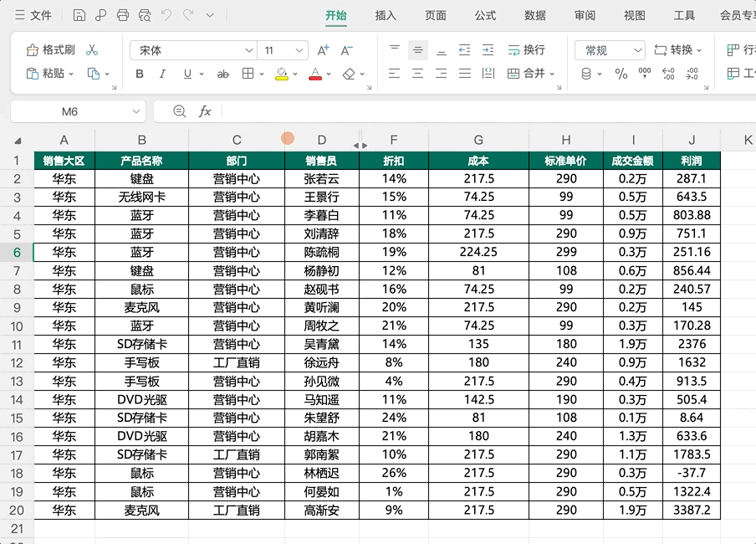Click cell with 张若云
This screenshot has height=544, width=756.
coord(322,178)
